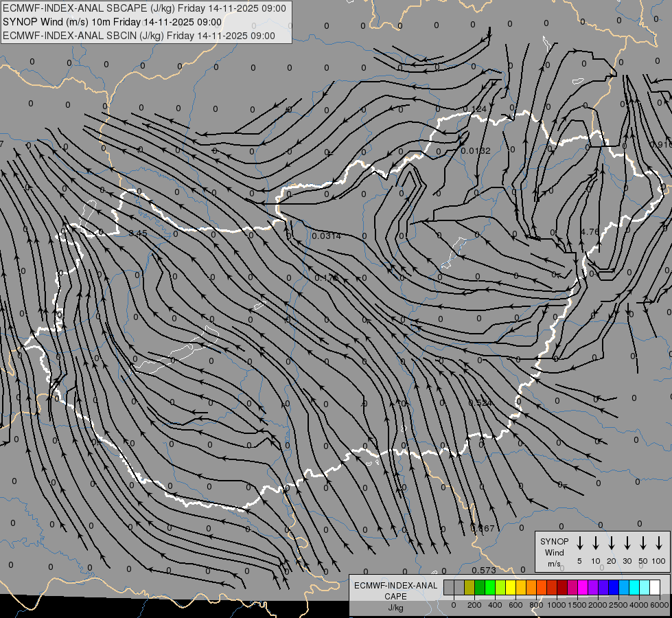This screenshot has height=618, width=672.
Task: Select the olive CAPE legend swatch
Action: point(470,587)
